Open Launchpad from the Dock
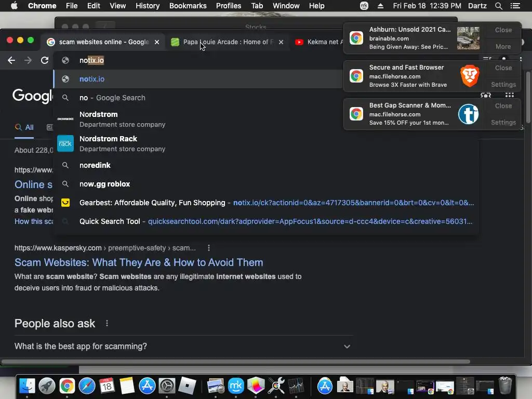This screenshot has height=399, width=532. click(x=47, y=386)
